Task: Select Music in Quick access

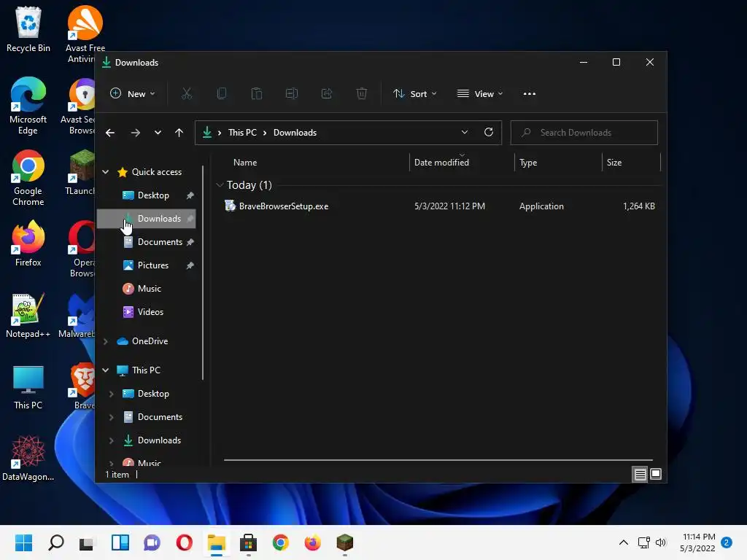Action: point(147,289)
